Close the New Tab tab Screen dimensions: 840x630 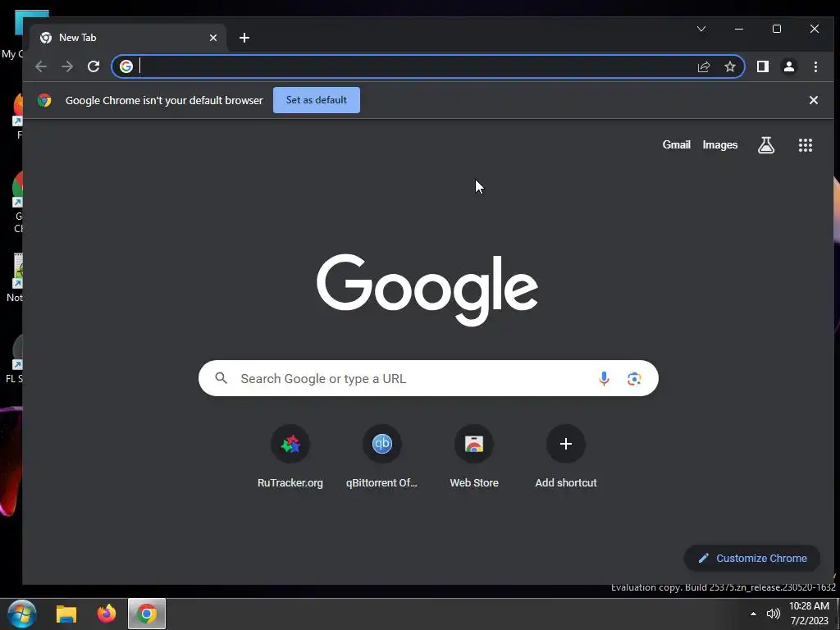point(213,38)
